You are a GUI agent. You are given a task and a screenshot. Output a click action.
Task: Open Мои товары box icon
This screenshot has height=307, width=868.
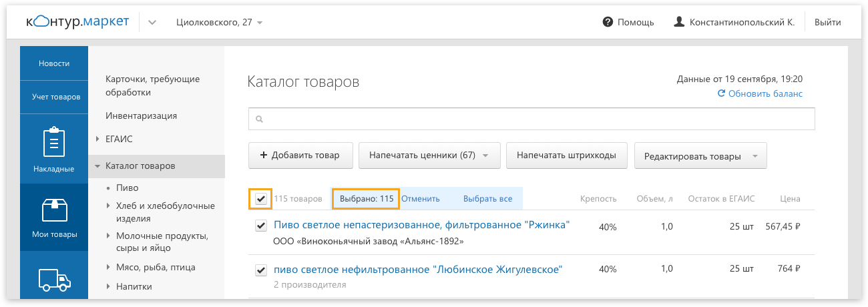(54, 210)
